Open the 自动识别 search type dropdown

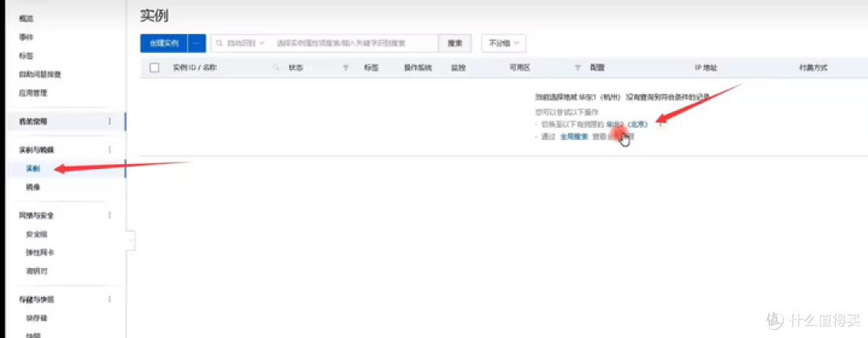241,43
